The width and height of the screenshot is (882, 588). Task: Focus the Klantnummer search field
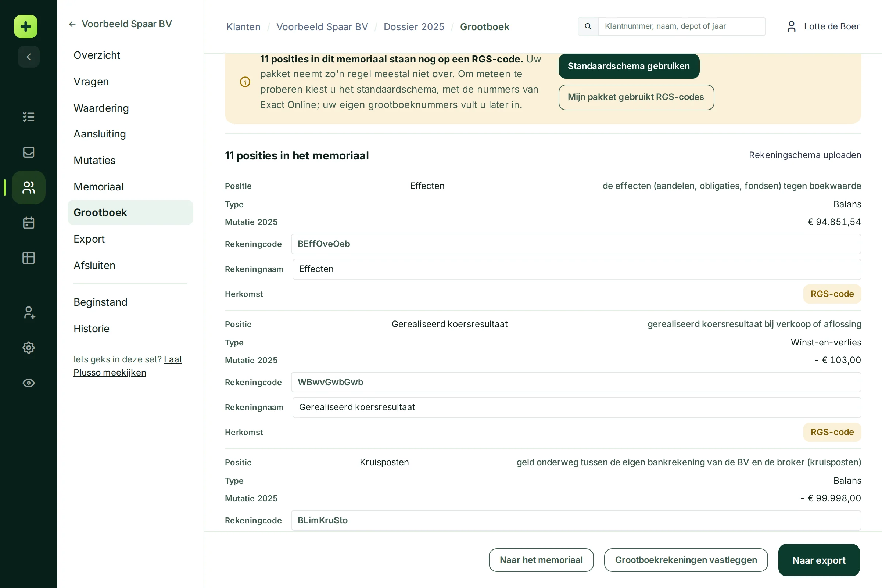tap(682, 26)
